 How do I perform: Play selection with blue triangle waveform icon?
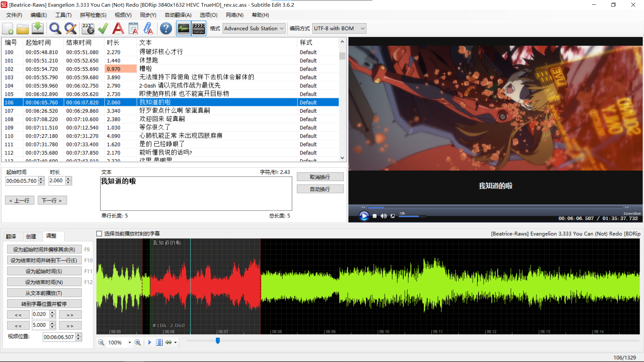tap(150, 342)
